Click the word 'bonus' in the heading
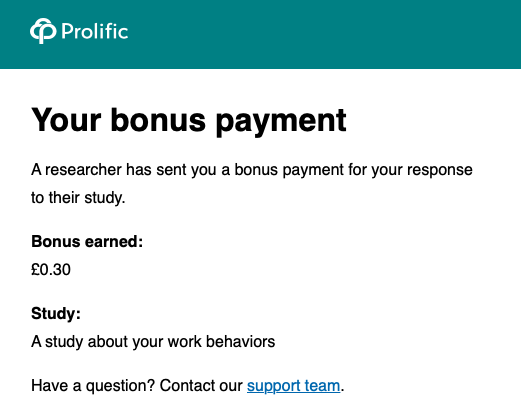 (158, 120)
